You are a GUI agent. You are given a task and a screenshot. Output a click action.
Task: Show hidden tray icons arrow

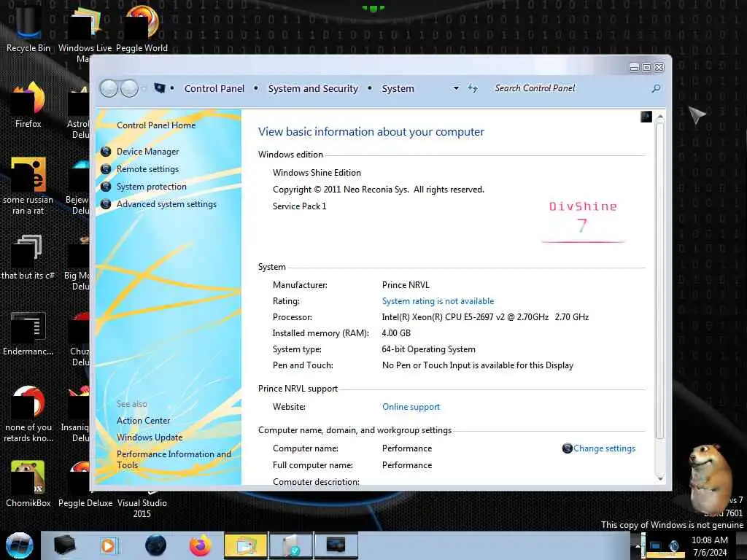pos(638,545)
